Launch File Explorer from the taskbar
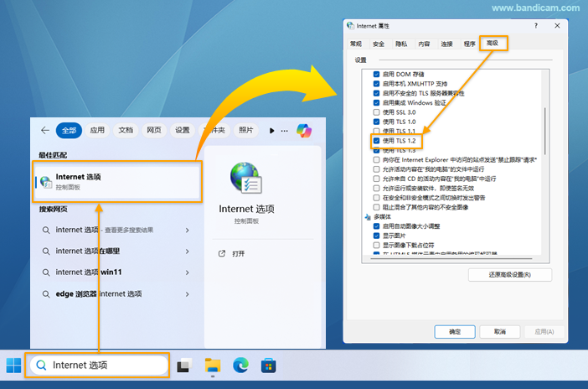588x389 pixels. [x=213, y=365]
